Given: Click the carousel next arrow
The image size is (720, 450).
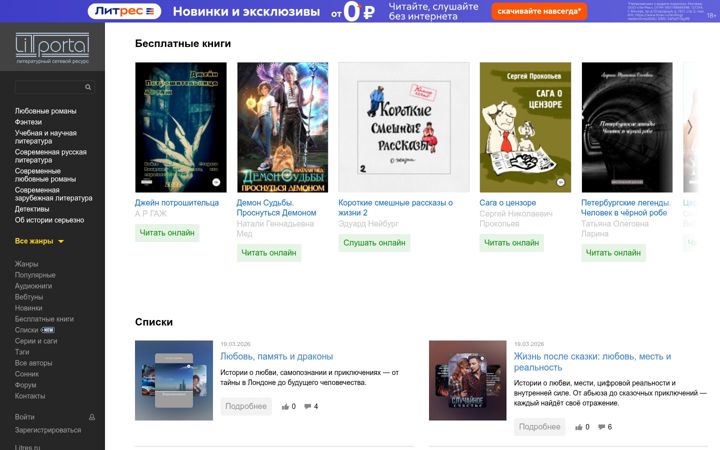Looking at the screenshot, I should (690, 127).
